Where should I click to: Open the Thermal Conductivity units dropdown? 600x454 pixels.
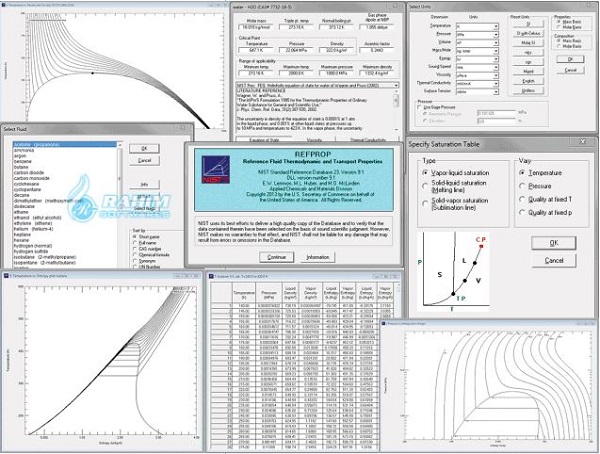496,84
